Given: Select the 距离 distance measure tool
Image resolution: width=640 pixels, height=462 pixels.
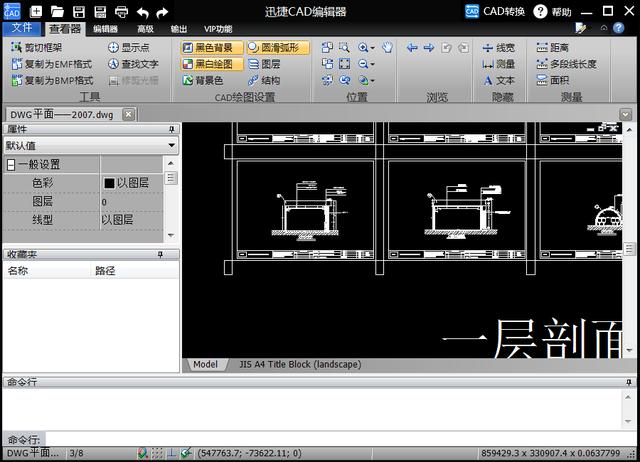Looking at the screenshot, I should [x=552, y=48].
